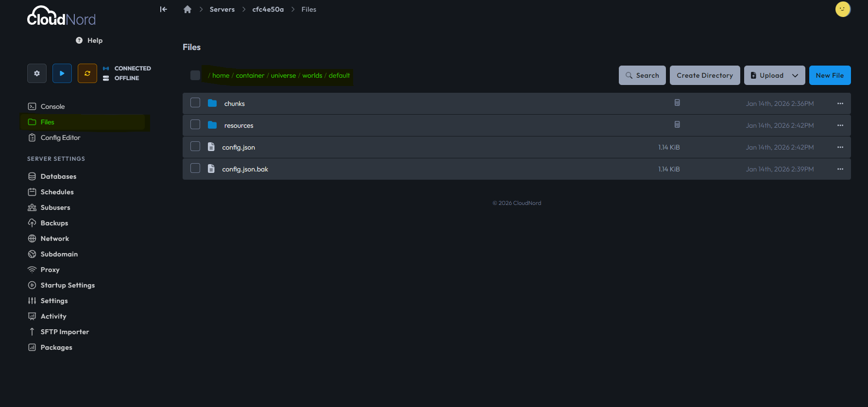
Task: Open the three-dot menu for chunks
Action: (840, 103)
